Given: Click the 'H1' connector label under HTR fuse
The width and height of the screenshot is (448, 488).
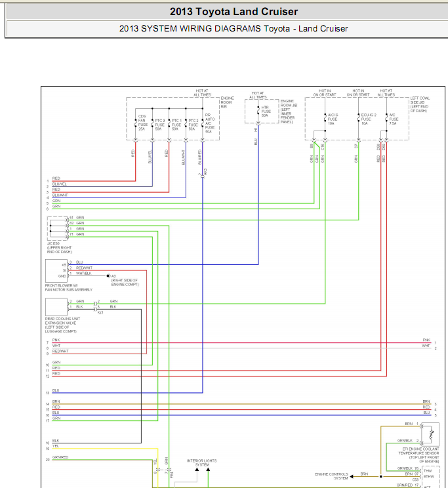Looking at the screenshot, I should 256,129.
